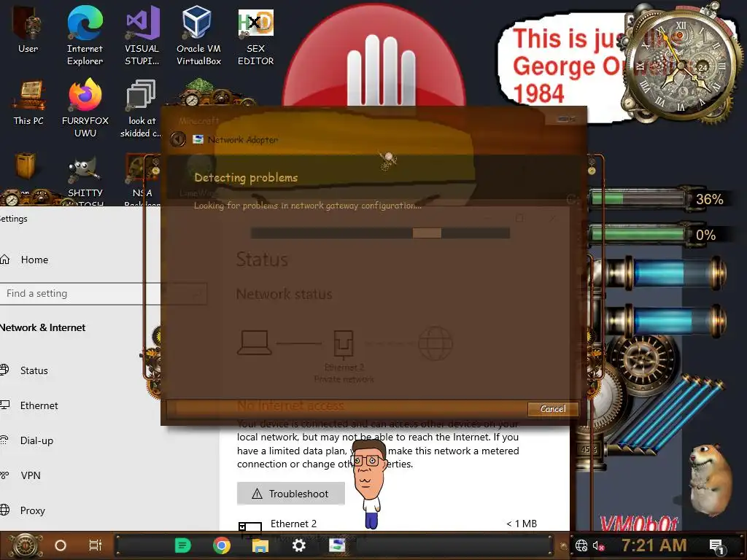
Task: Open Cortana circle on taskbar
Action: (x=61, y=545)
